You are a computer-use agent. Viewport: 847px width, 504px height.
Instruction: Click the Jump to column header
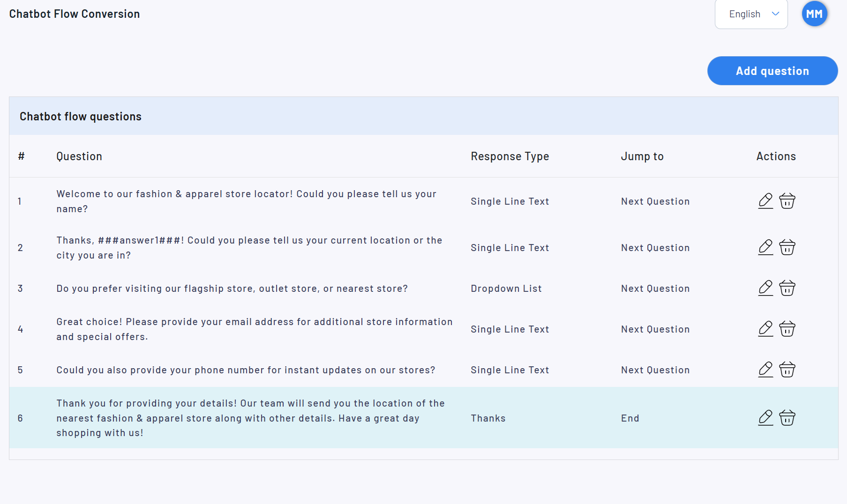pos(642,156)
